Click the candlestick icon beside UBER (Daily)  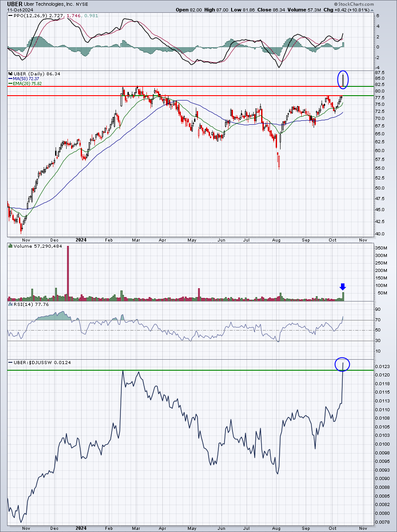coord(10,74)
